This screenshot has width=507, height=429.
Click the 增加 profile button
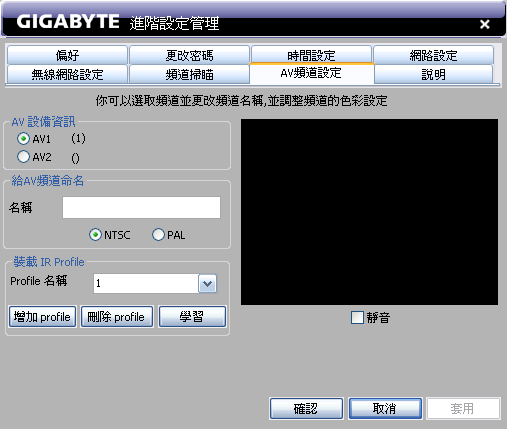(43, 316)
